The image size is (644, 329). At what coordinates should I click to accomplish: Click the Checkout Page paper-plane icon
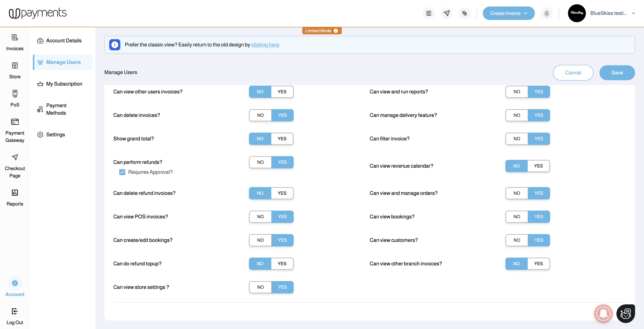(15, 157)
